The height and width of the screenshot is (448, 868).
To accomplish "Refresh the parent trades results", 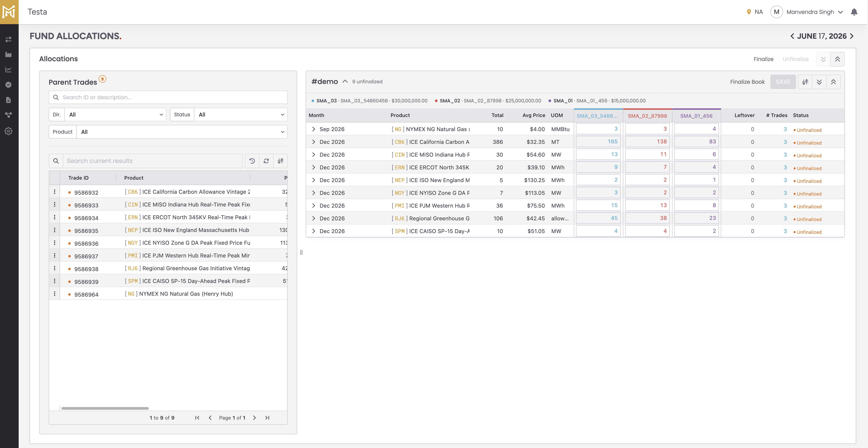I will point(266,161).
